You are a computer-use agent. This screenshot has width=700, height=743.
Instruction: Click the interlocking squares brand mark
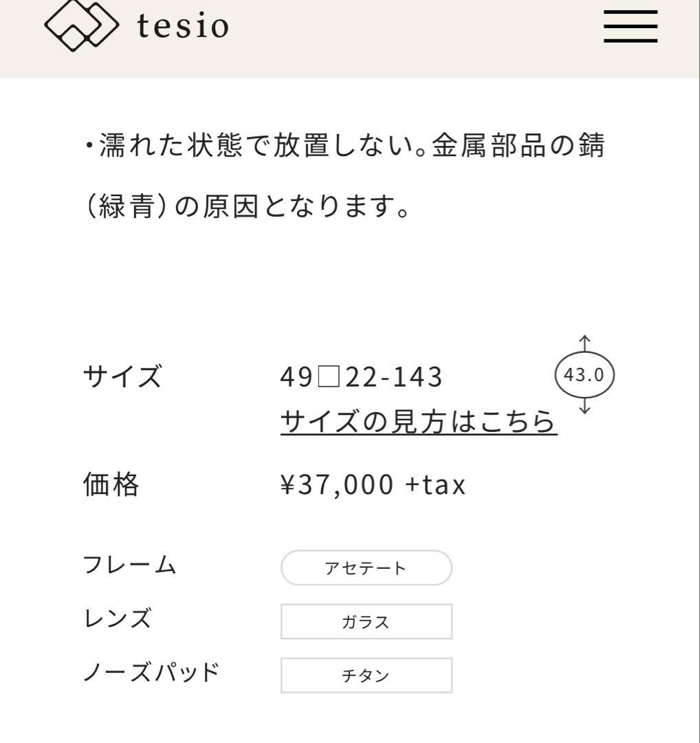pyautogui.click(x=81, y=25)
